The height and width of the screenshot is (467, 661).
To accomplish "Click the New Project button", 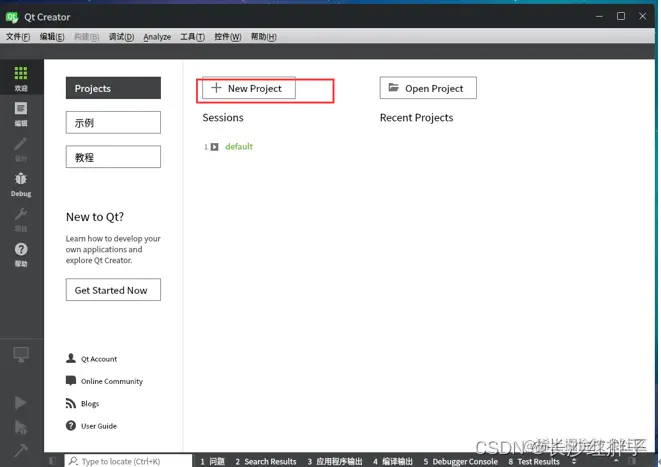I will [x=249, y=88].
